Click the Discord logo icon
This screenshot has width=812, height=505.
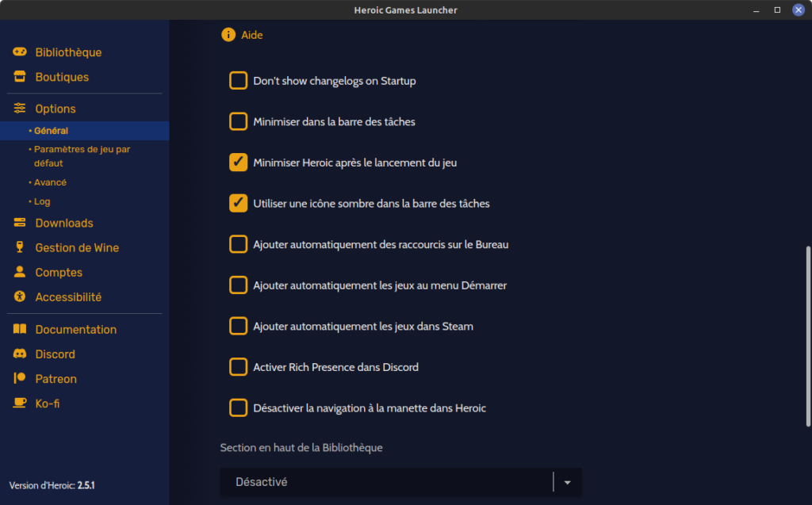[20, 354]
